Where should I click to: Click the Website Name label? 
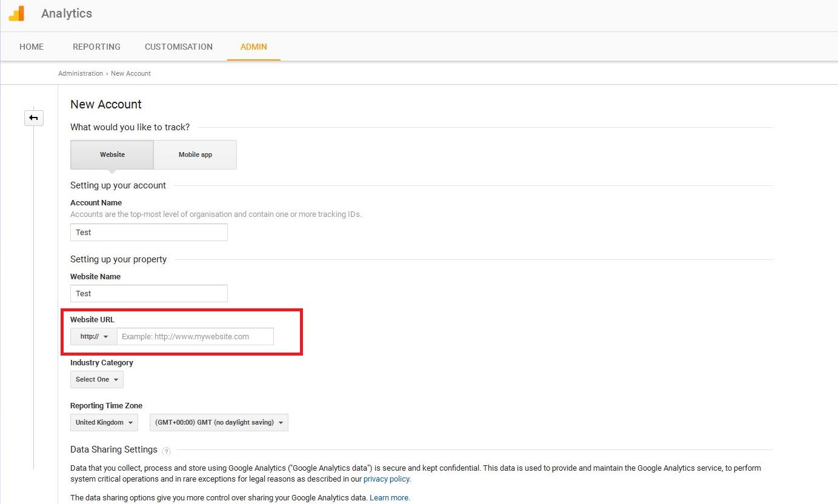point(95,276)
